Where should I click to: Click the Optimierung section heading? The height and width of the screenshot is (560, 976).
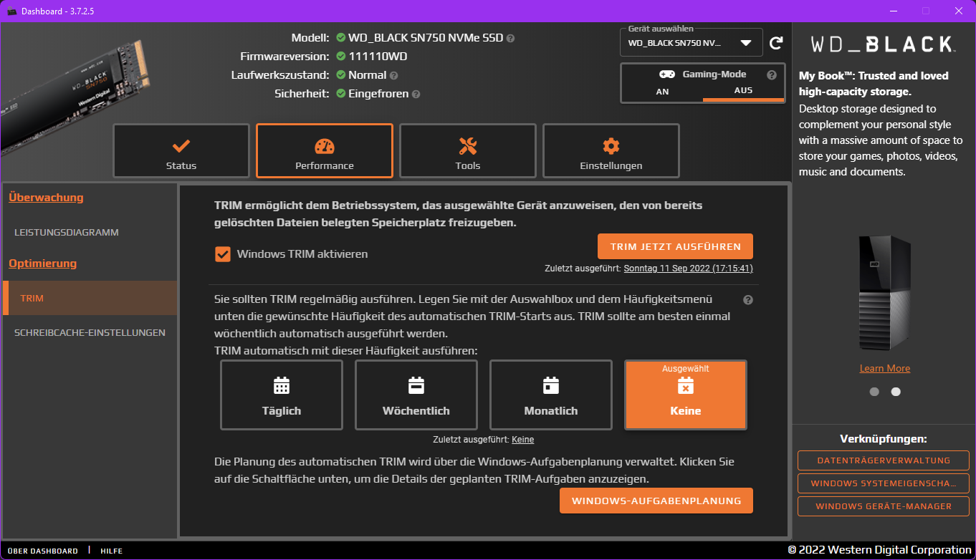tap(42, 264)
